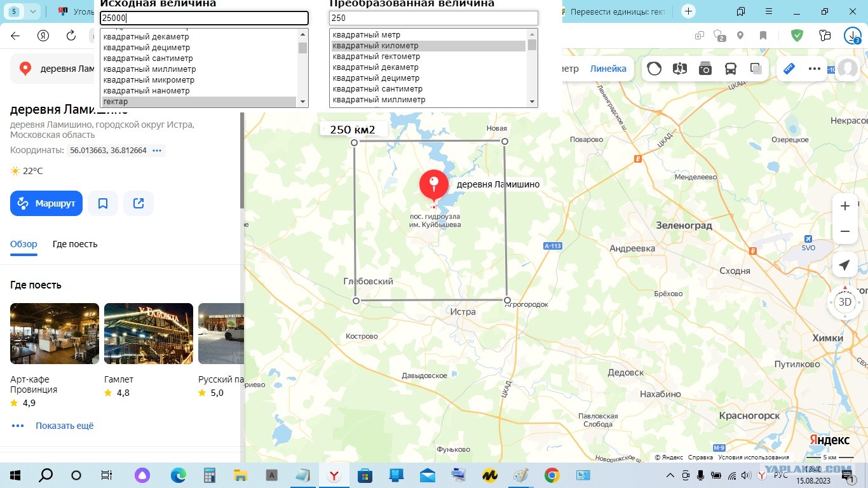Open the Yandex logo link on map
This screenshot has width=868, height=488.
click(x=829, y=440)
